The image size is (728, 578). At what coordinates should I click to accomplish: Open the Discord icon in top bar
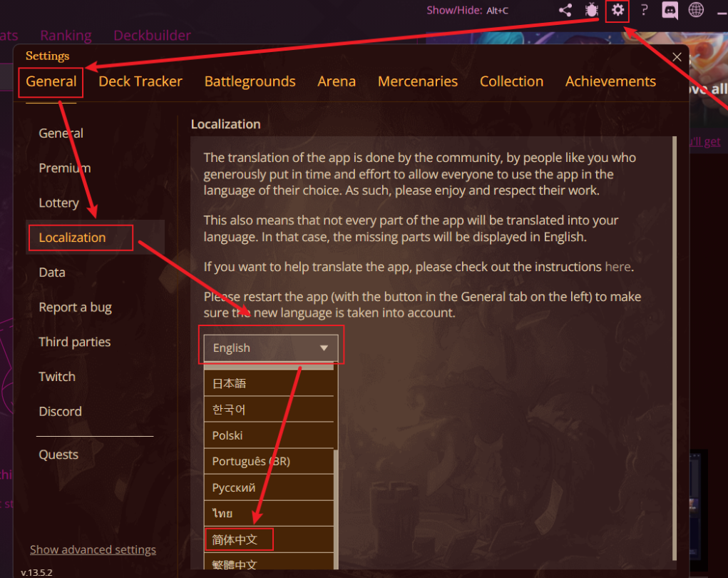coord(670,11)
